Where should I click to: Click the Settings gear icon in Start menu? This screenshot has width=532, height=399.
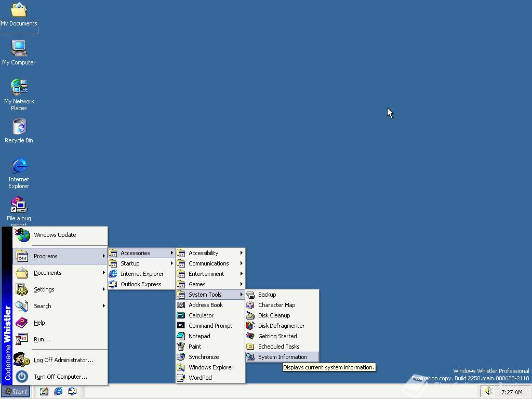22,289
